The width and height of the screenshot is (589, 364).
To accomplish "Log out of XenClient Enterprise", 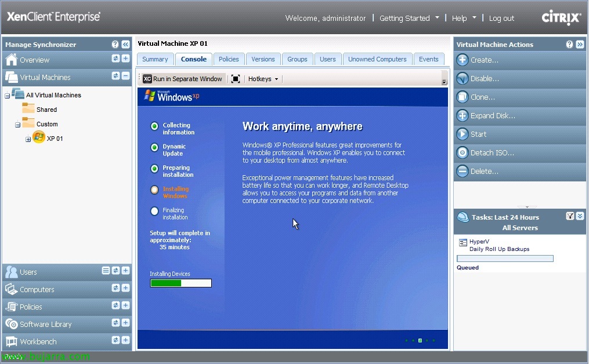I will point(501,18).
